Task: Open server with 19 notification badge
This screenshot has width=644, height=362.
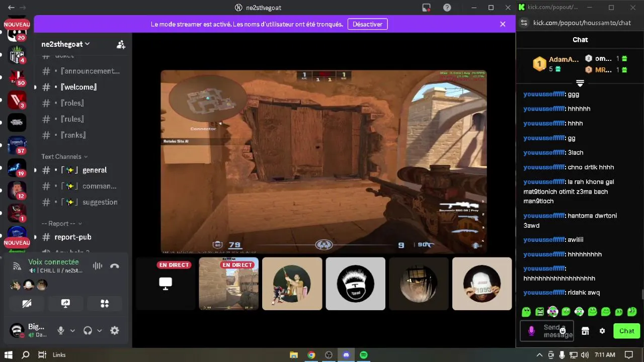Action: tap(17, 168)
